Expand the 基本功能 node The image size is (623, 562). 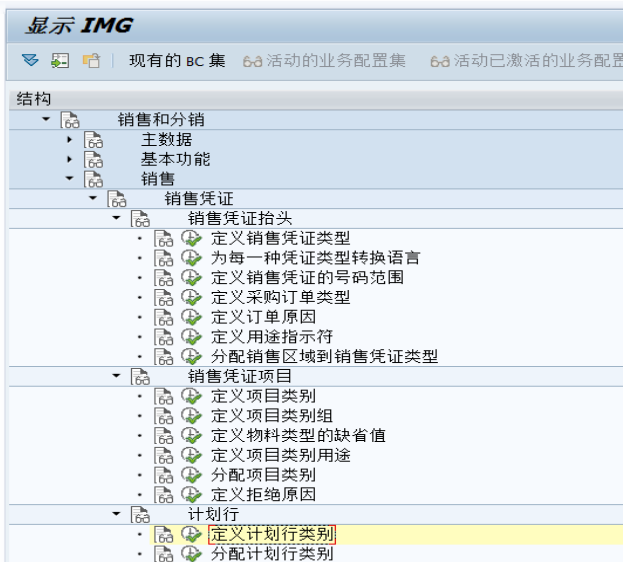70,159
